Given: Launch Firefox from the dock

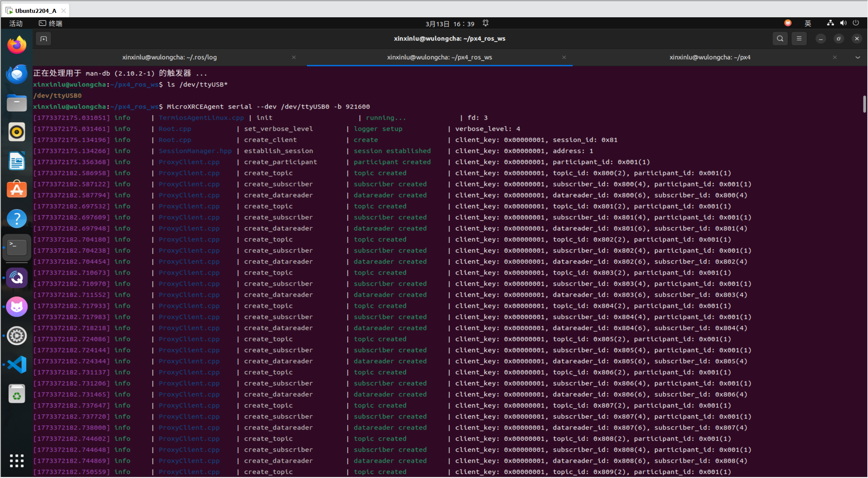Looking at the screenshot, I should tap(17, 45).
